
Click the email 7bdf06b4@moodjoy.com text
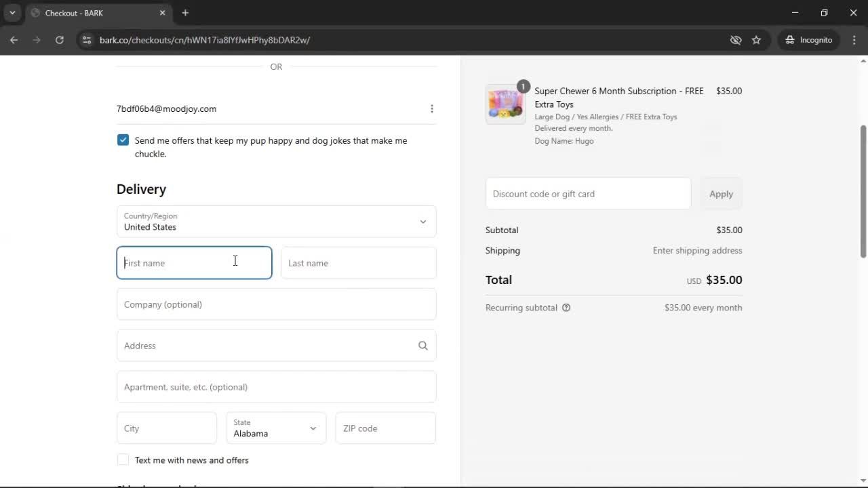point(166,108)
